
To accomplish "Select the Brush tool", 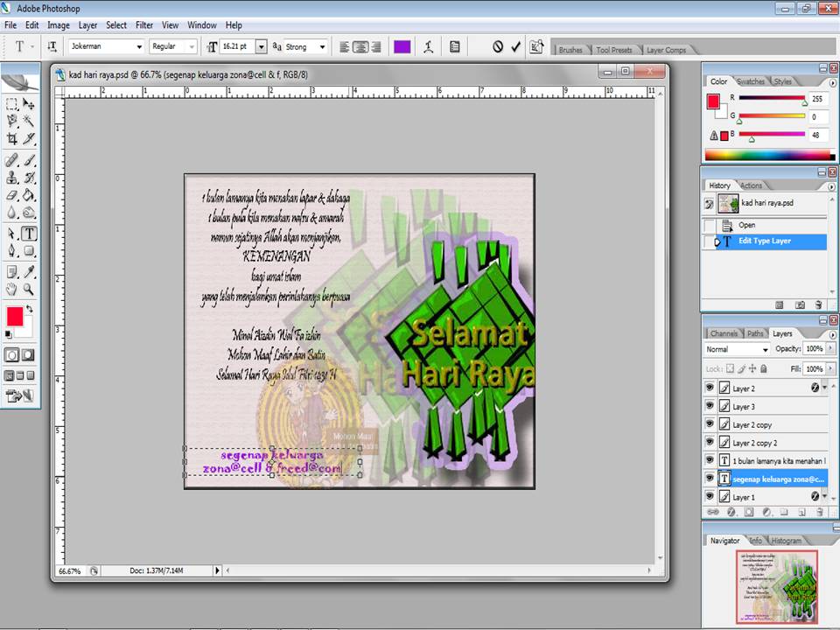I will click(x=29, y=160).
